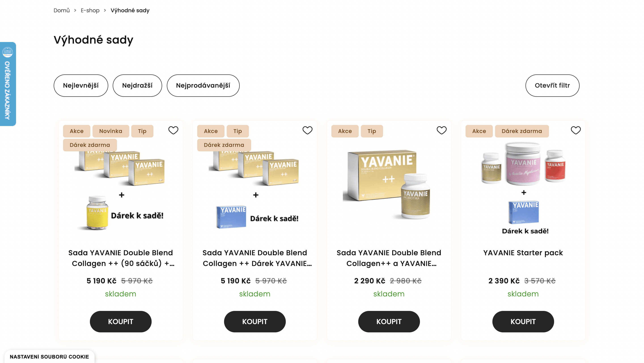Click KOUPIT on the first 90 sáčků set

click(121, 321)
